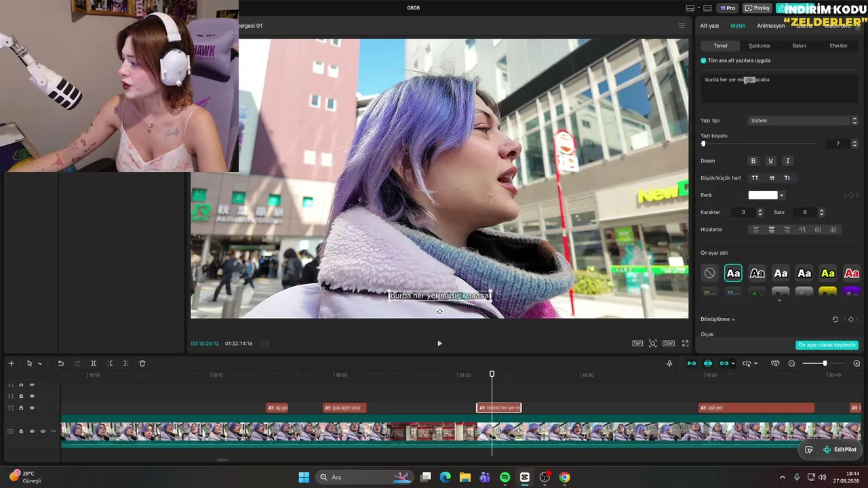
Task: Open the Balon sub-tab
Action: pyautogui.click(x=799, y=46)
